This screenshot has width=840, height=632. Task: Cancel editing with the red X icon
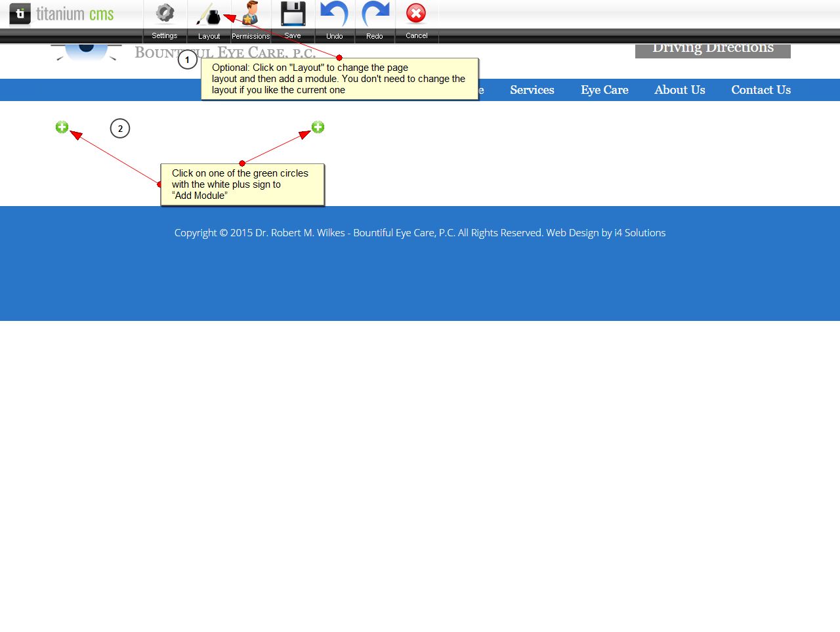coord(416,20)
